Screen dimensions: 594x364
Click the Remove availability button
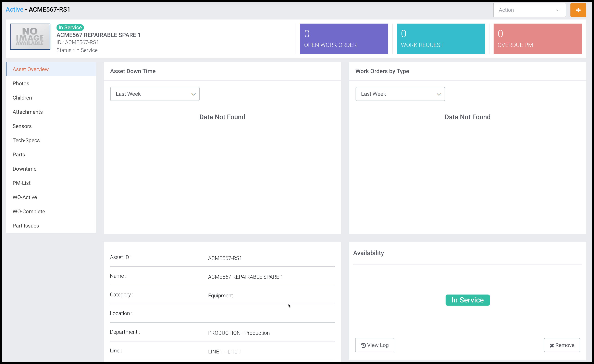point(562,345)
